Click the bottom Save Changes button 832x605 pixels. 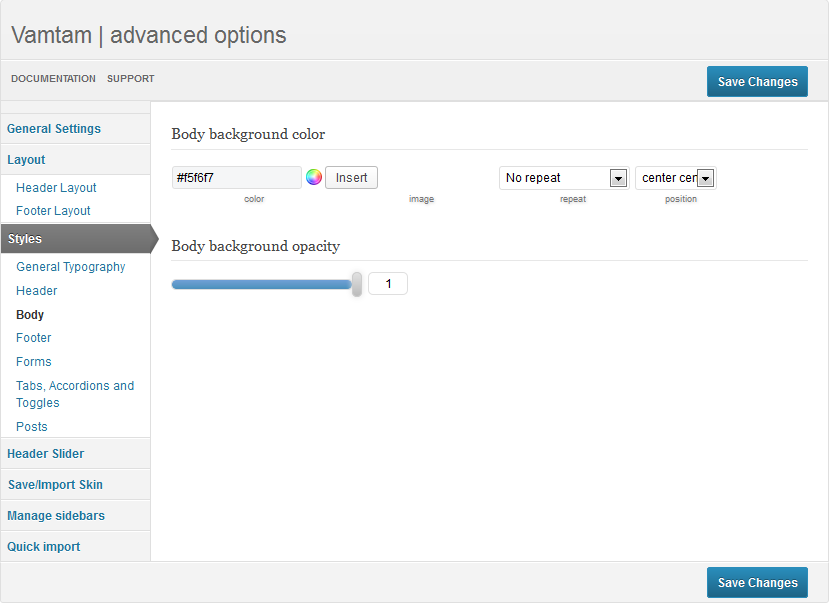coord(757,583)
